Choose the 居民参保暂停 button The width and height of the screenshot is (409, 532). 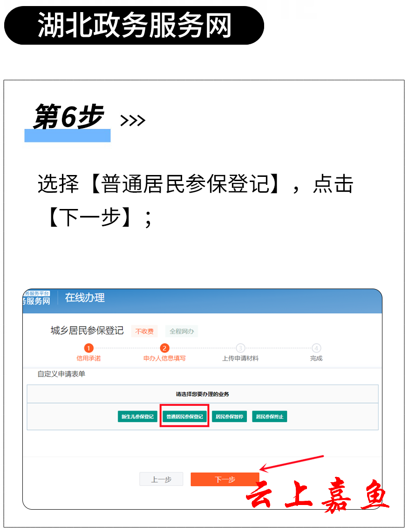tap(229, 416)
